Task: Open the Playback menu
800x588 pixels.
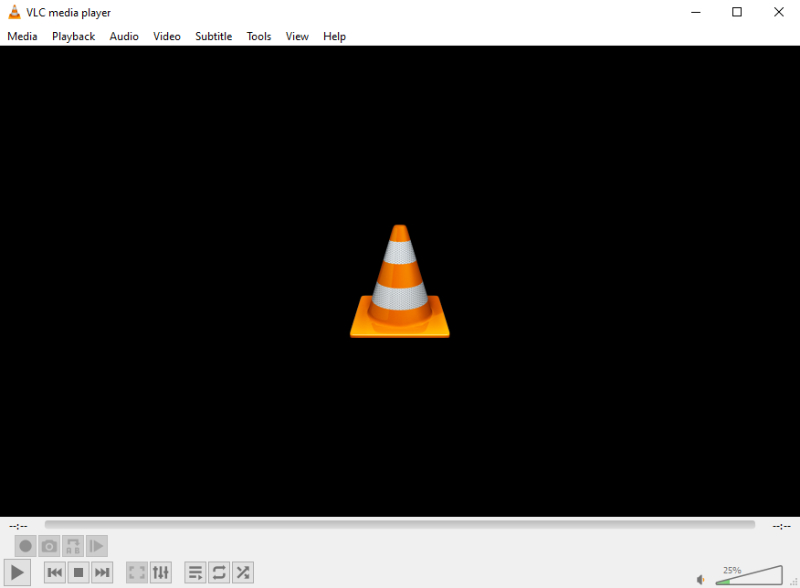Action: point(73,36)
